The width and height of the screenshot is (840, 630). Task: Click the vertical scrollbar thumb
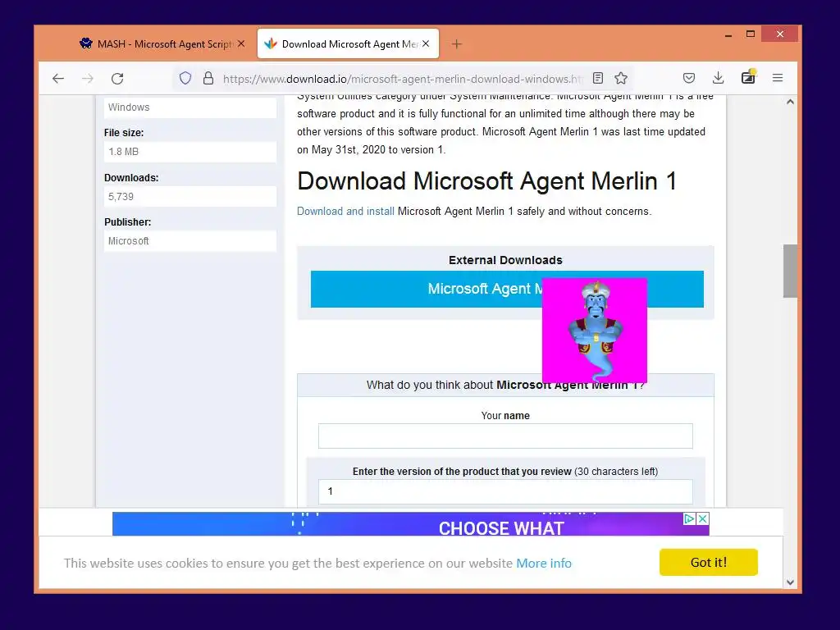(790, 271)
